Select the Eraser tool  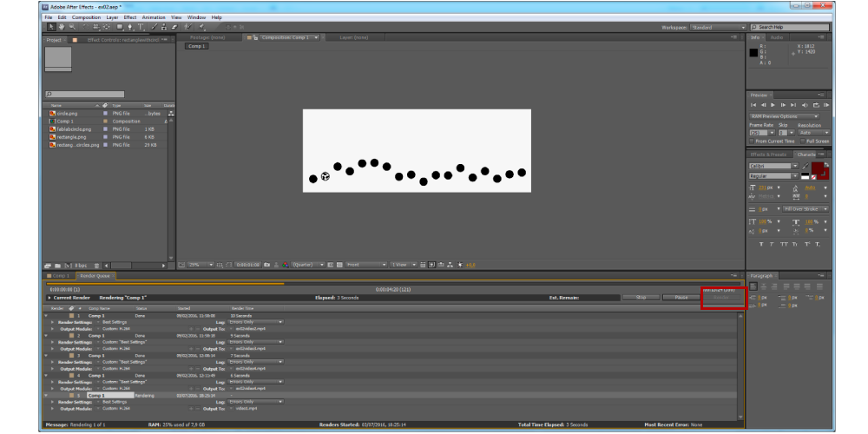(x=174, y=27)
